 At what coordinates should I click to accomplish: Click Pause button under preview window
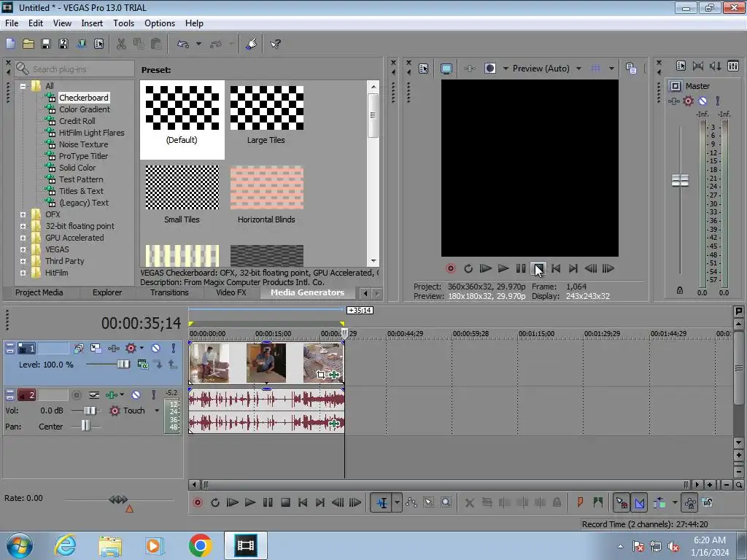[x=521, y=268]
